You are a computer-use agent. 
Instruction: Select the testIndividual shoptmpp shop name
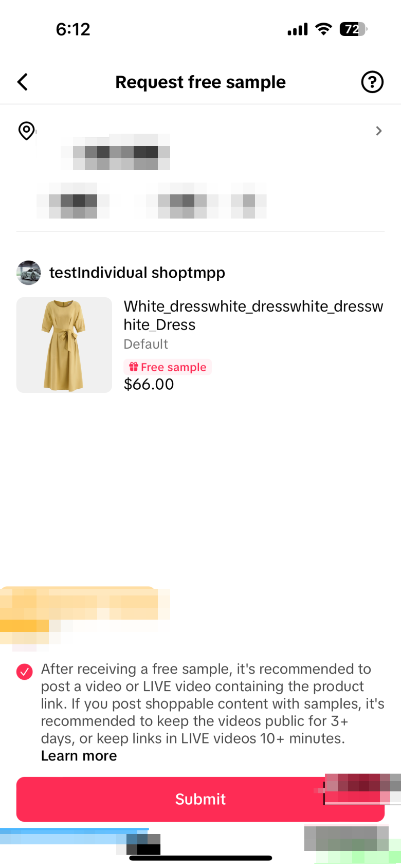click(x=137, y=273)
